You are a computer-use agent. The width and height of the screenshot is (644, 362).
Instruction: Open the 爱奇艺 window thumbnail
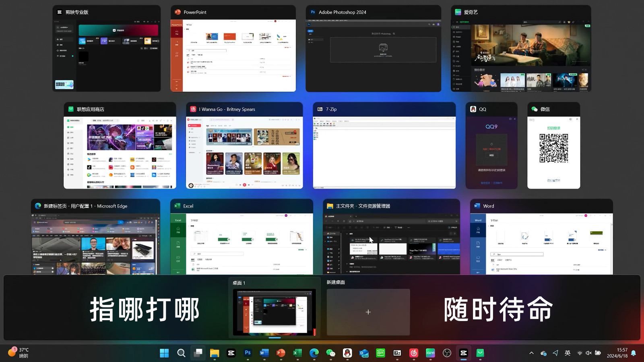[x=521, y=48]
